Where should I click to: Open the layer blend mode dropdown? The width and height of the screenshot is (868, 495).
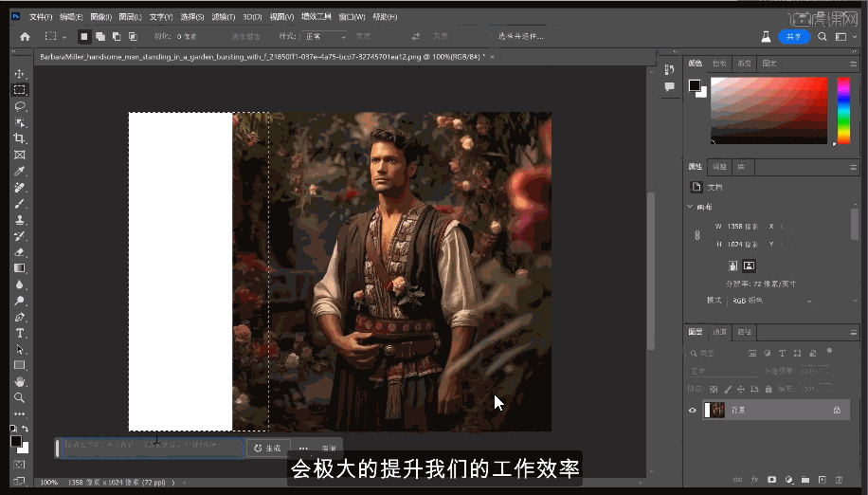723,371
